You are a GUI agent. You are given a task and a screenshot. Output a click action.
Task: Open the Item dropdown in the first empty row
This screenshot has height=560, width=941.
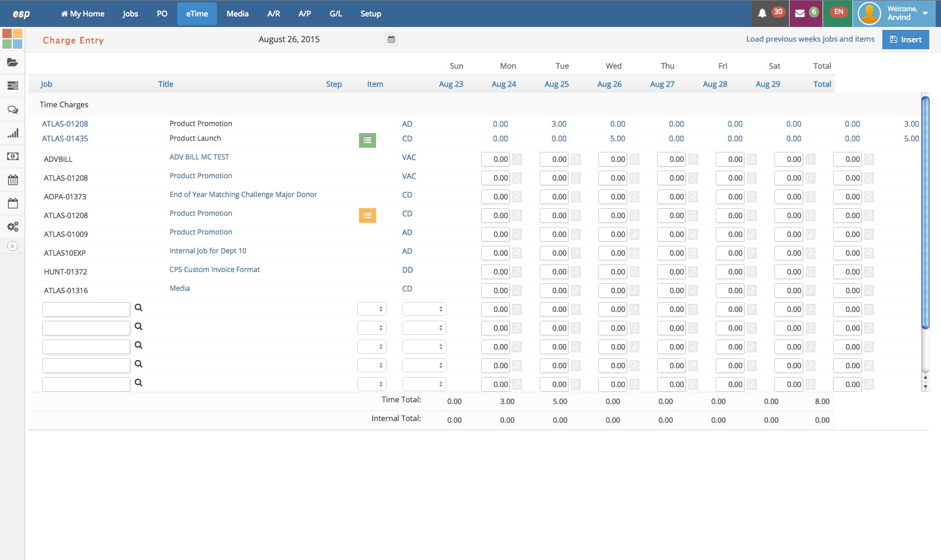[x=424, y=309]
